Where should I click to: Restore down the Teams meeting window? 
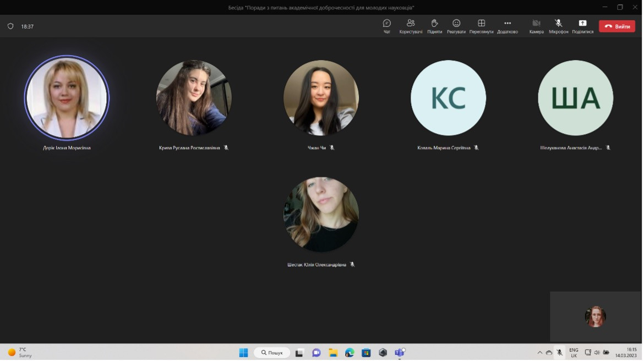(x=620, y=7)
